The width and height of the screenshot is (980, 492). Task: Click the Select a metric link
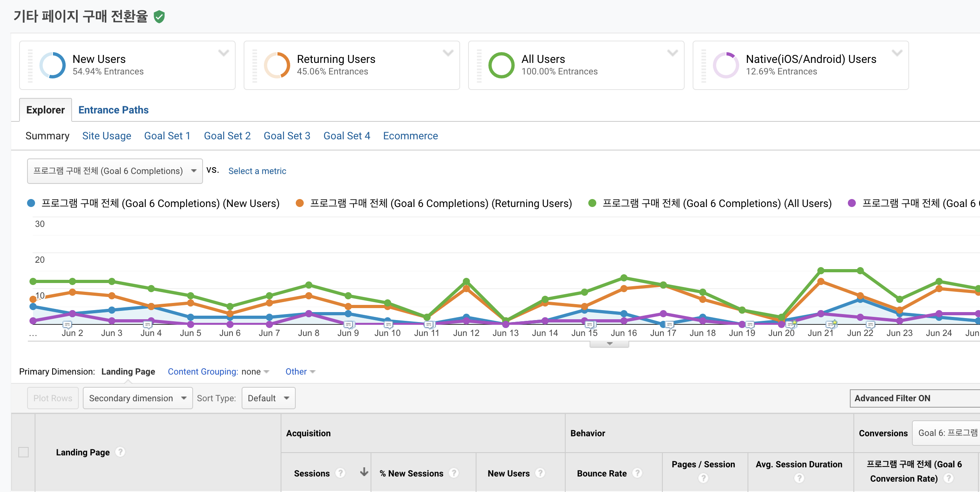pyautogui.click(x=257, y=171)
